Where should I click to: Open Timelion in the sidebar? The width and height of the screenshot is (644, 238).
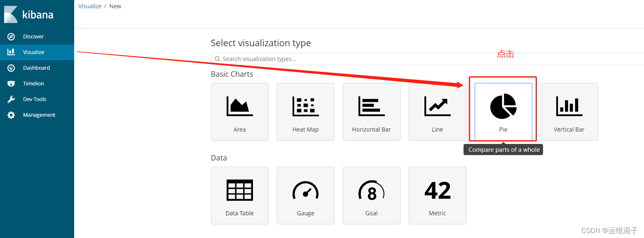pos(37,84)
